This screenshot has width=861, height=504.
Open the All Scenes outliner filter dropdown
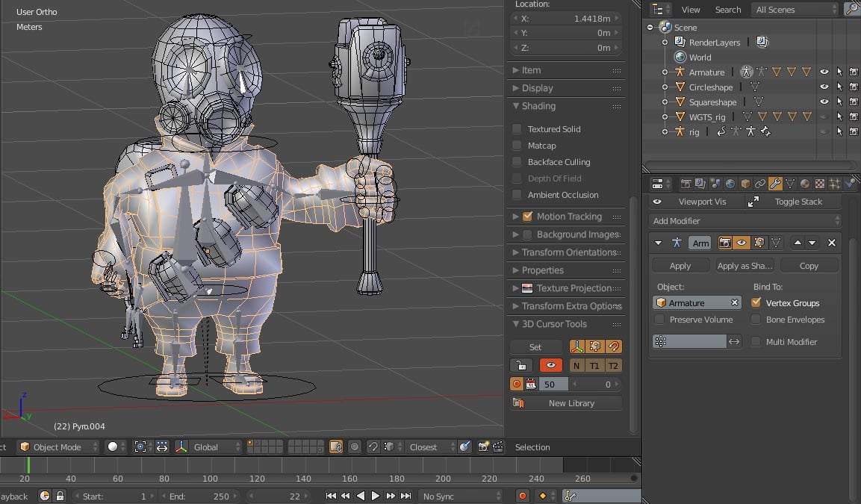pos(795,9)
